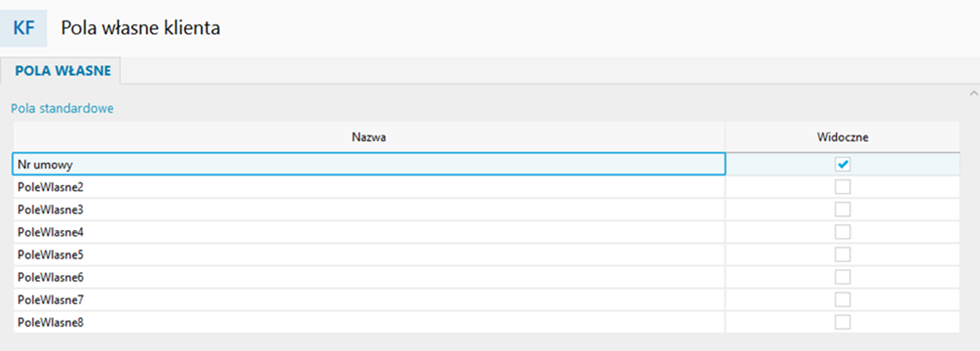Enable Widoczne checkbox for PoleWlasne2

[x=843, y=187]
